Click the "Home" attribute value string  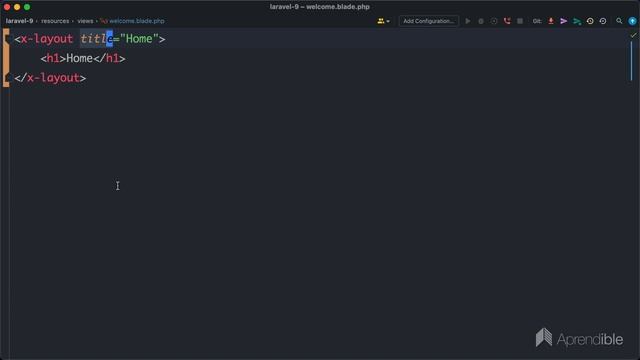[x=139, y=39]
